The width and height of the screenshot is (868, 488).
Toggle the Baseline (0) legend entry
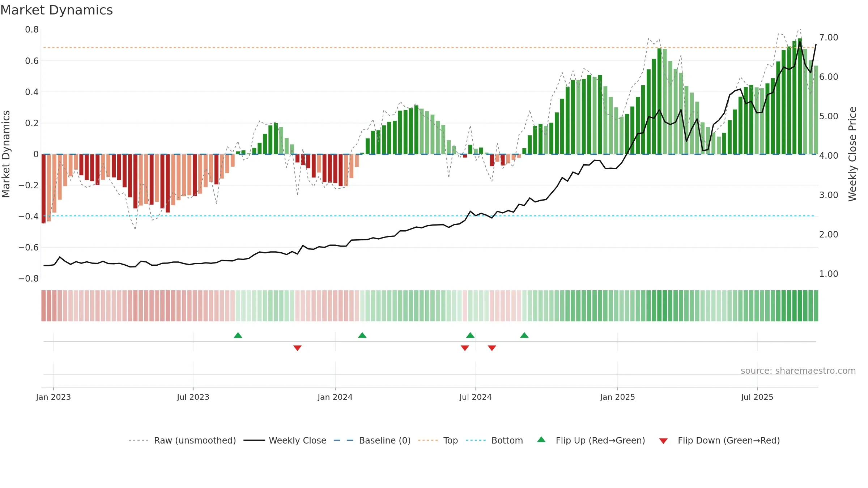coord(372,440)
